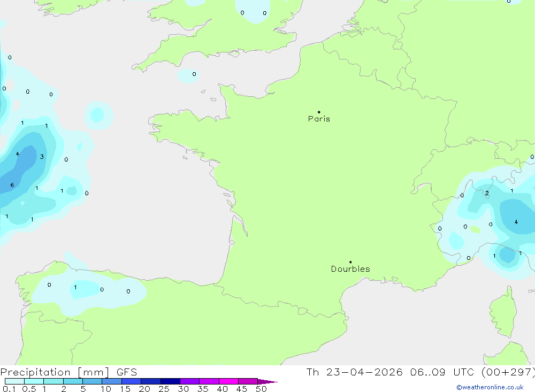This screenshot has height=392, width=535.
Task: Pick the 30–35 mm violet legend swatch
Action: pyautogui.click(x=190, y=381)
